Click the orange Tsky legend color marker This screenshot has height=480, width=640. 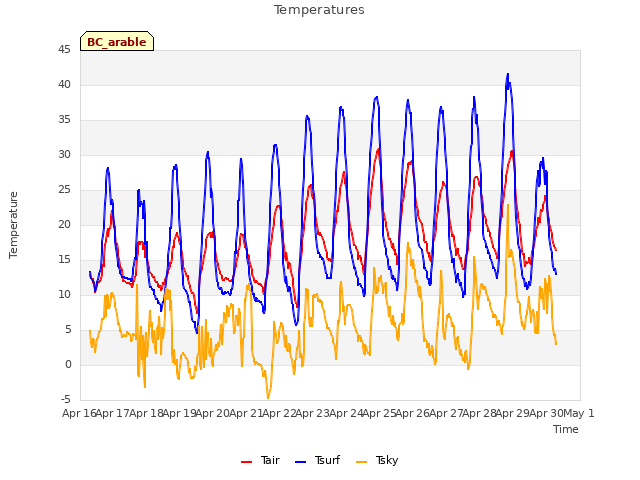(362, 462)
